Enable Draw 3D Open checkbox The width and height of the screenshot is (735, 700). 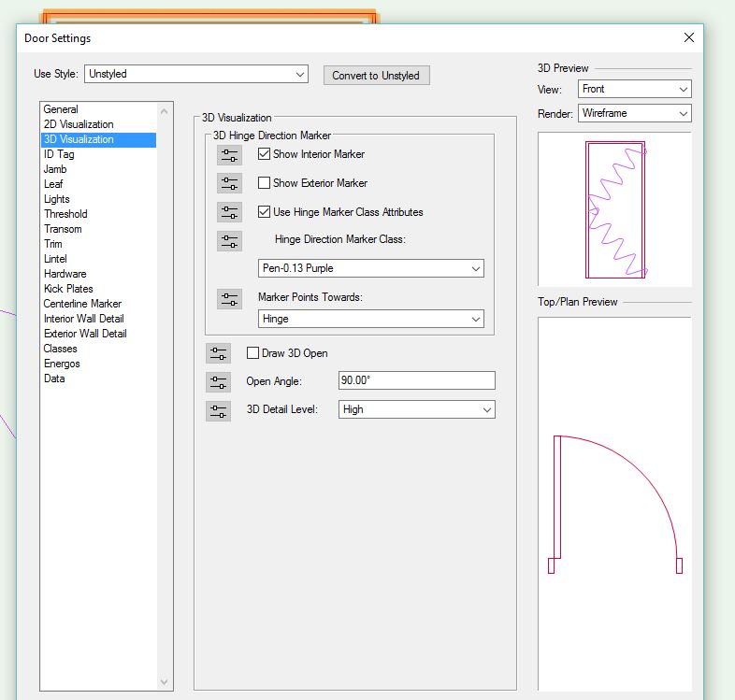(252, 353)
